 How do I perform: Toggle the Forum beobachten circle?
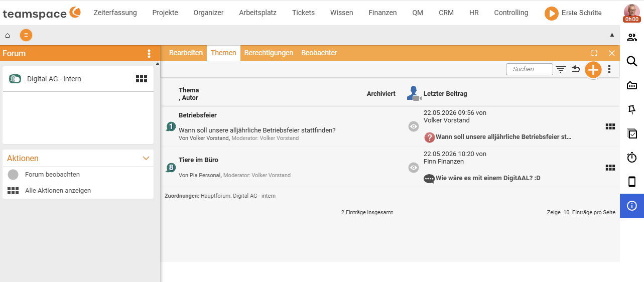(x=13, y=175)
